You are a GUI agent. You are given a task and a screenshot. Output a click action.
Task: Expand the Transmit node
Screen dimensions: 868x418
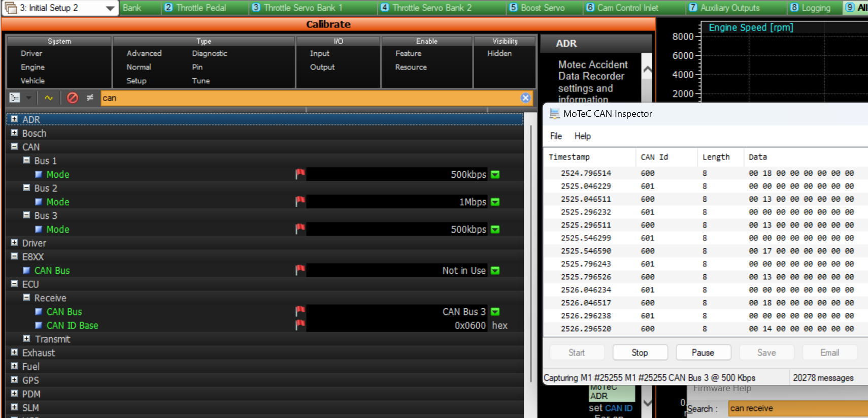coord(26,338)
